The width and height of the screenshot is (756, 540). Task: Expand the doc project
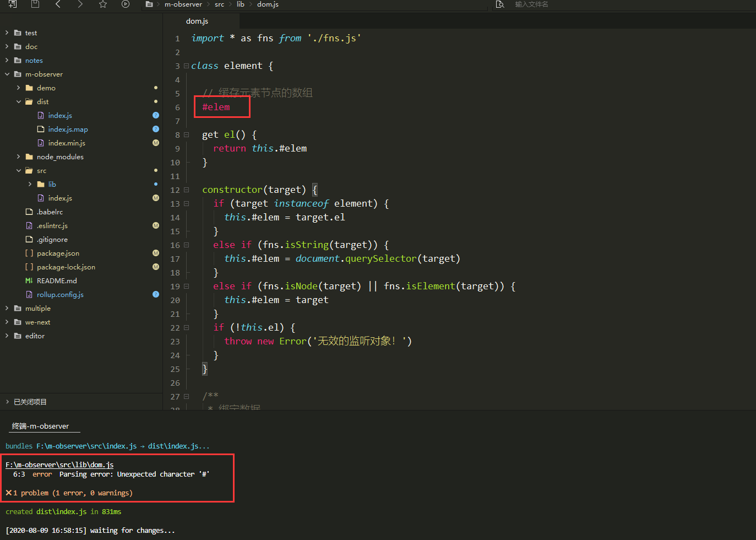[7, 46]
